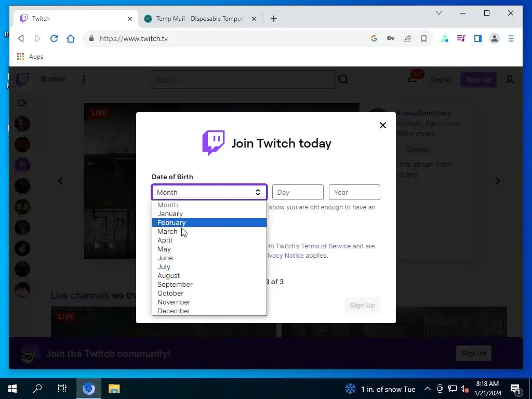Open the Windows notification center
This screenshot has height=399, width=532.
click(515, 389)
